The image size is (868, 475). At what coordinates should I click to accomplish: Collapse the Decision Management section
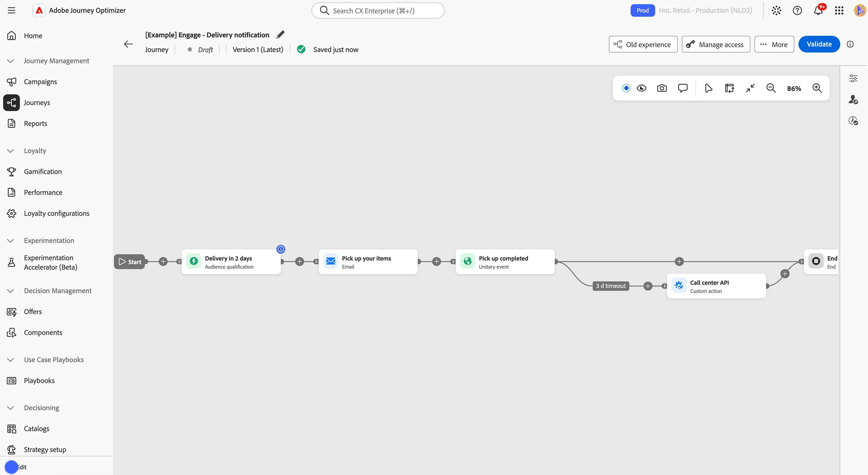pos(10,291)
